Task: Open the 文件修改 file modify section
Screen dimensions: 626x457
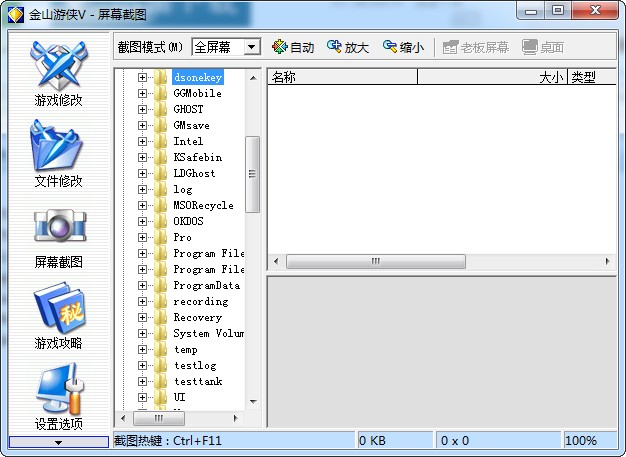Action: pyautogui.click(x=58, y=154)
